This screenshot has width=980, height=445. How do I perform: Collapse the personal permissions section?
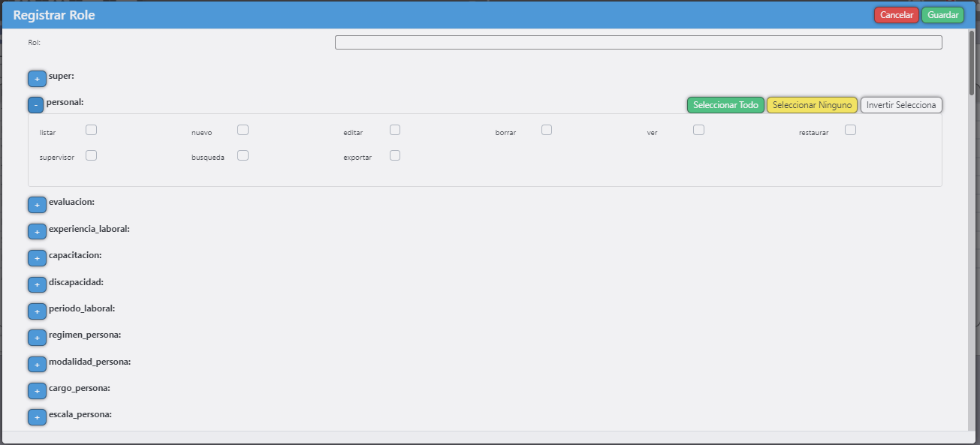[x=35, y=105]
